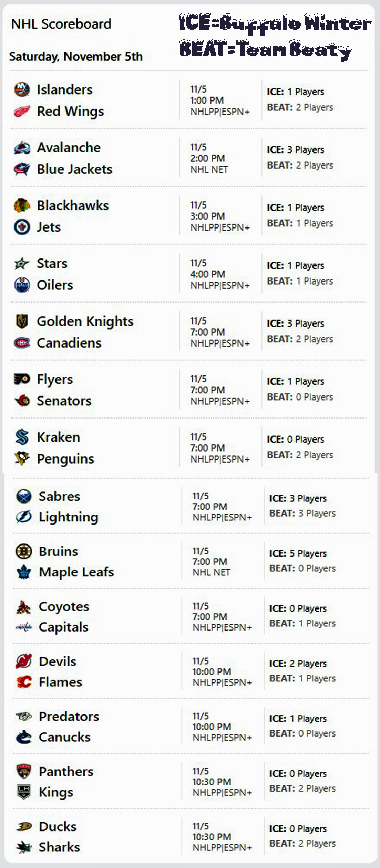Open the Lightning team link
The width and height of the screenshot is (380, 868).
point(68,517)
